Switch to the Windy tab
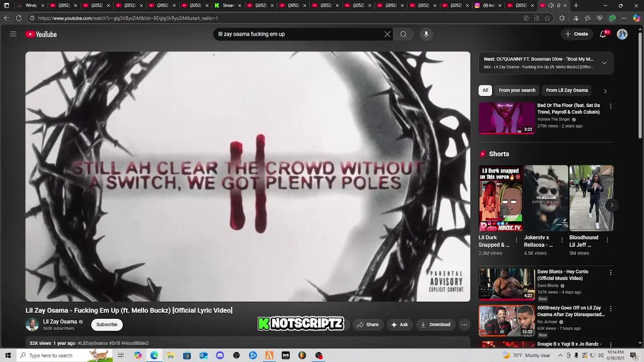This screenshot has height=362, width=644. click(x=31, y=6)
